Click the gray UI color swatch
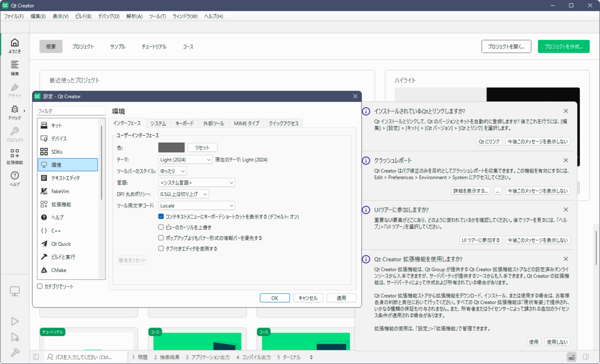Screen dimensions: 600x364 coord(171,147)
